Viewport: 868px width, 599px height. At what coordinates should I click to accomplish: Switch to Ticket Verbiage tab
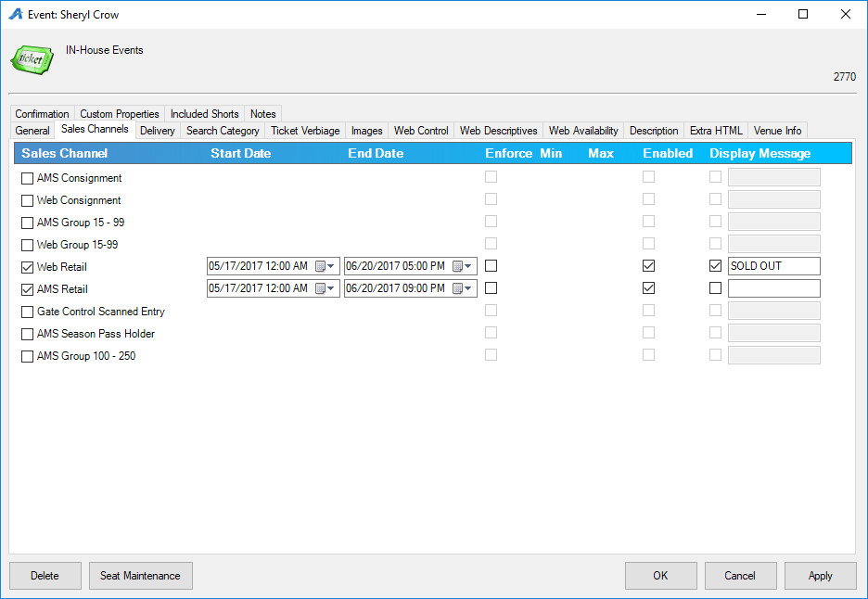coord(305,131)
